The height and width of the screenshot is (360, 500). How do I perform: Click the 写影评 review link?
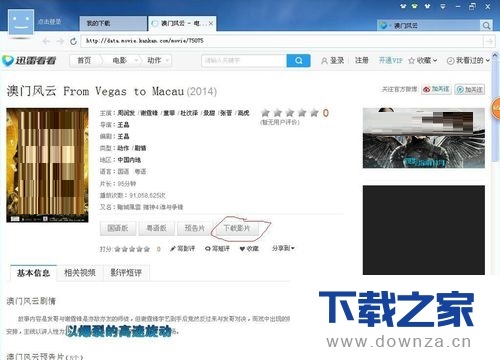pos(182,249)
